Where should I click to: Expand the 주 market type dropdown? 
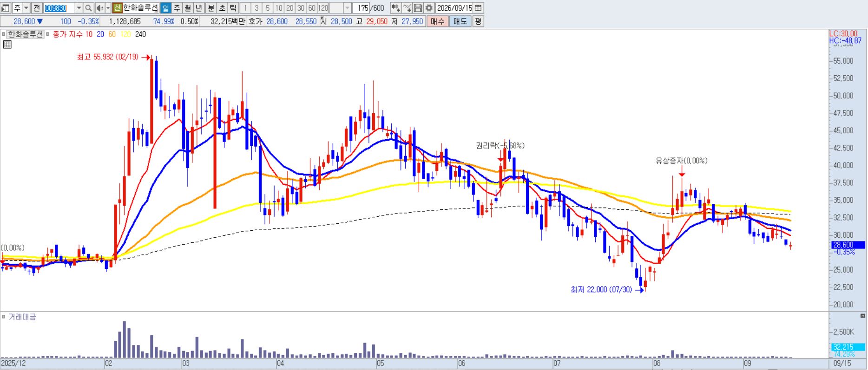pyautogui.click(x=26, y=8)
